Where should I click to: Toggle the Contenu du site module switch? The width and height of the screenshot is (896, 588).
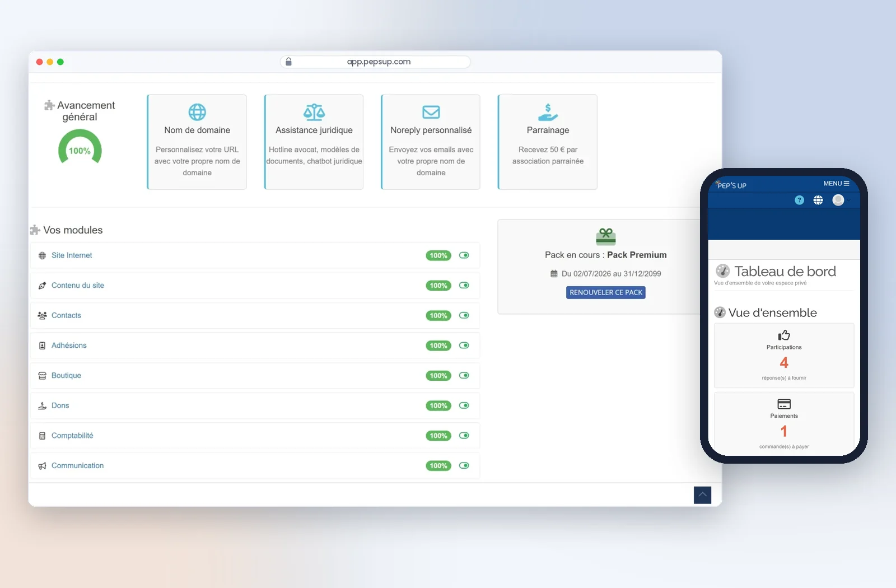tap(464, 286)
